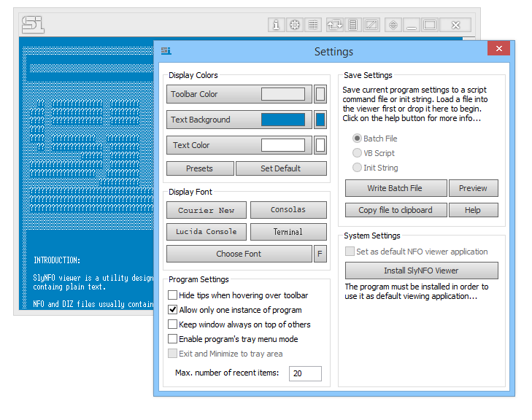
Task: Click Write Batch File button
Action: [396, 188]
